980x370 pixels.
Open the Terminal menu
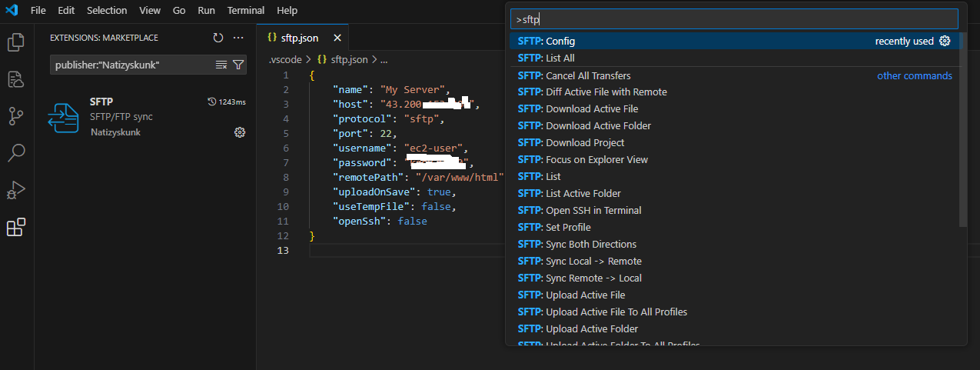pos(246,11)
